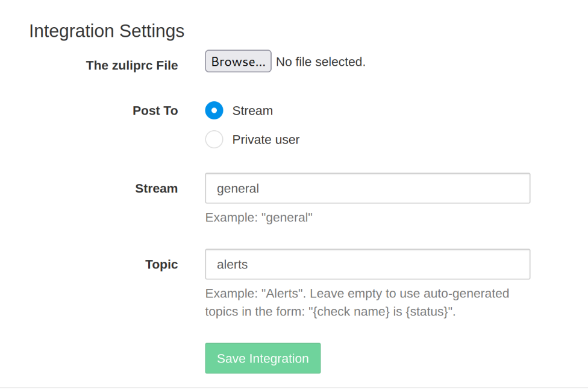The image size is (588, 389).
Task: Click the "Stream" radio option label
Action: (252, 110)
